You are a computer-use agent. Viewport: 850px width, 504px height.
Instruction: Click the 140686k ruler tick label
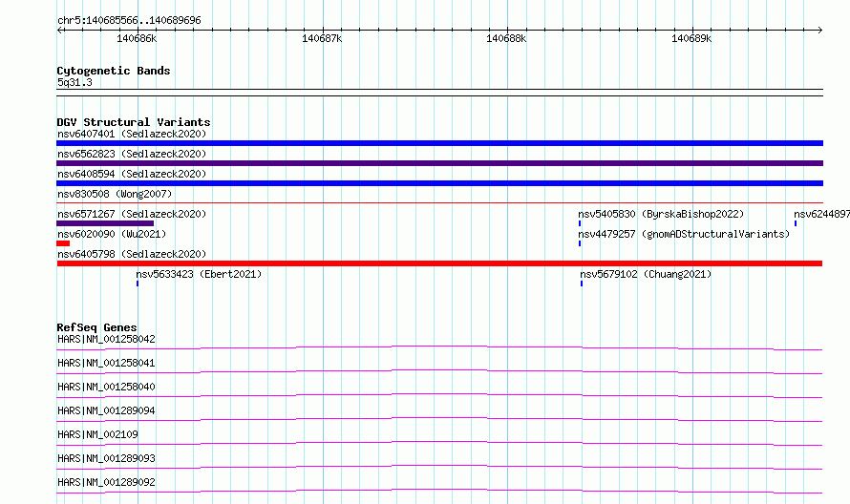pos(137,38)
